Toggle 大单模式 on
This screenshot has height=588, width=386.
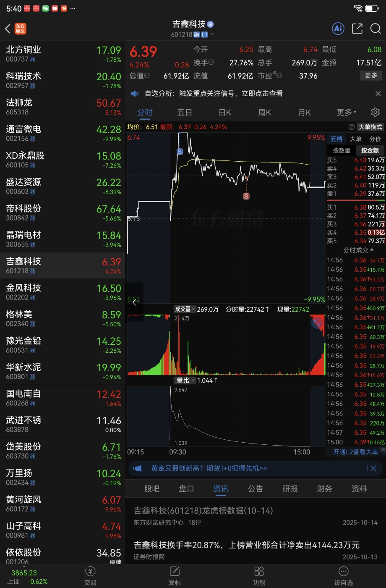[370, 127]
